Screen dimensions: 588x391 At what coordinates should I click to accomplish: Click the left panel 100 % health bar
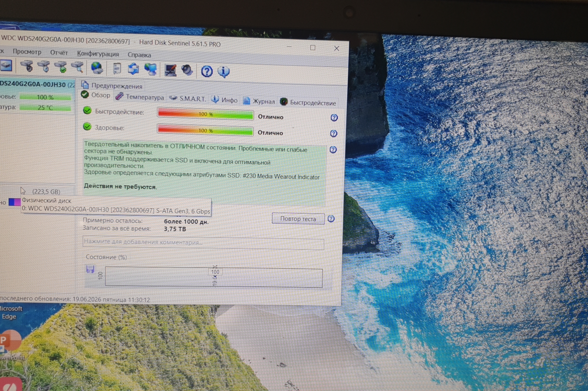45,97
